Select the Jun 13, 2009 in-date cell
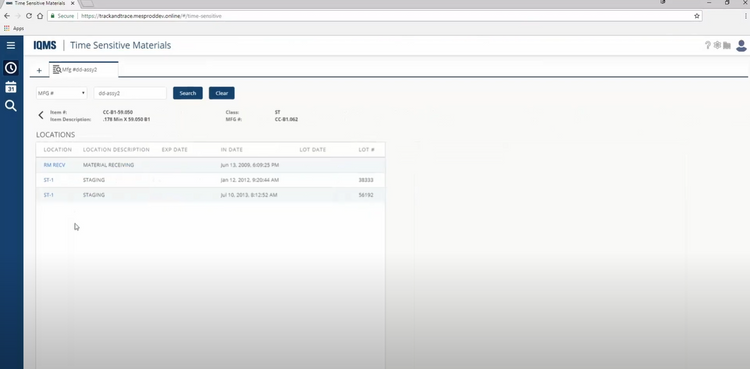Screen dimensions: 750x369 (250, 165)
